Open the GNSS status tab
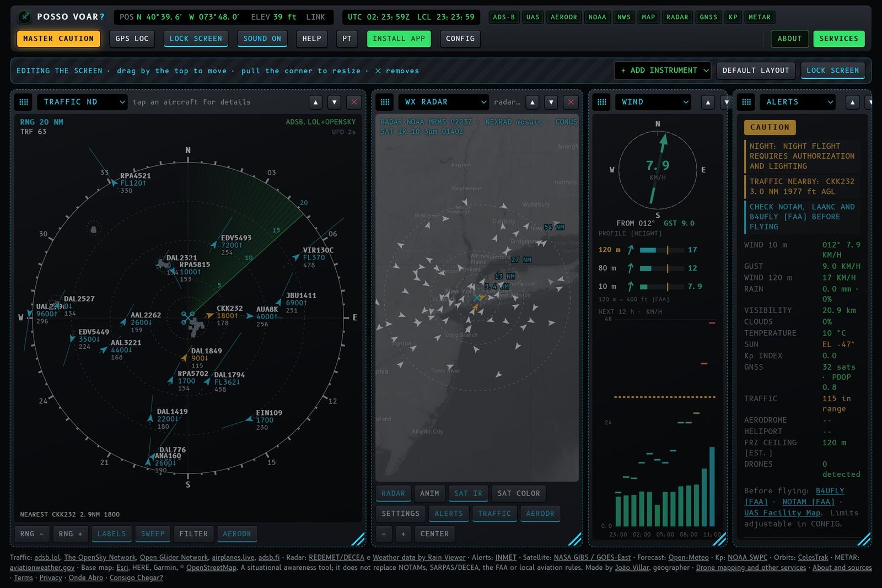Screen dimensions: 882x588 708,17
